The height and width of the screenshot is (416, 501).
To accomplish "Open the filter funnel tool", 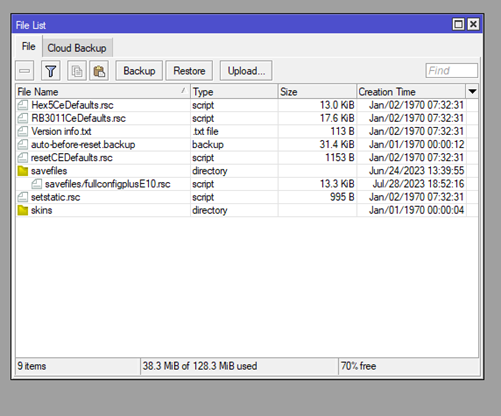I will (51, 71).
